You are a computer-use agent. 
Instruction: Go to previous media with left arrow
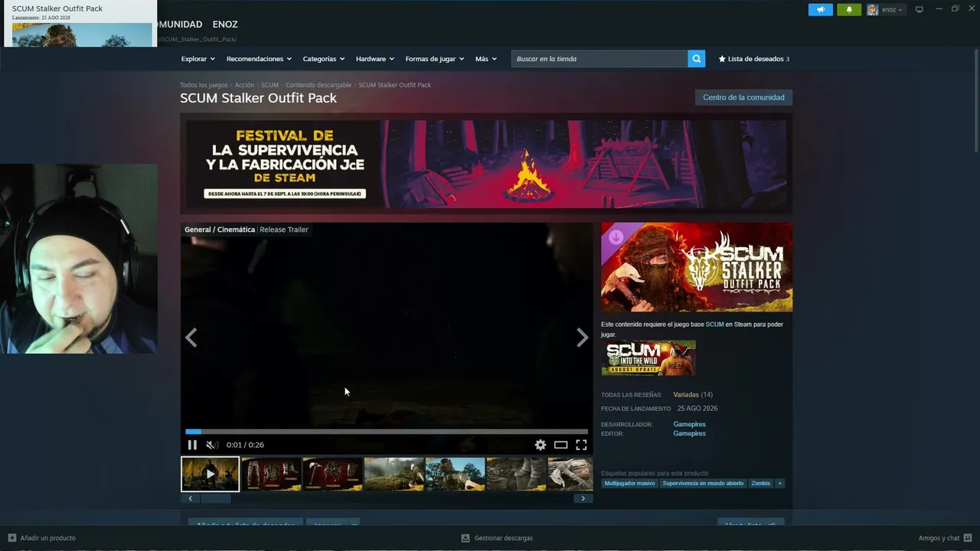click(x=191, y=337)
